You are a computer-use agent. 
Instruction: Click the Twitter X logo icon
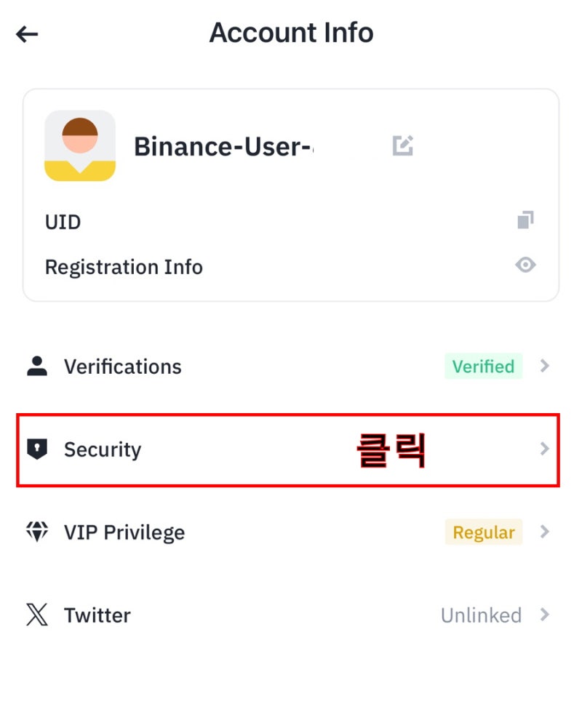(37, 615)
